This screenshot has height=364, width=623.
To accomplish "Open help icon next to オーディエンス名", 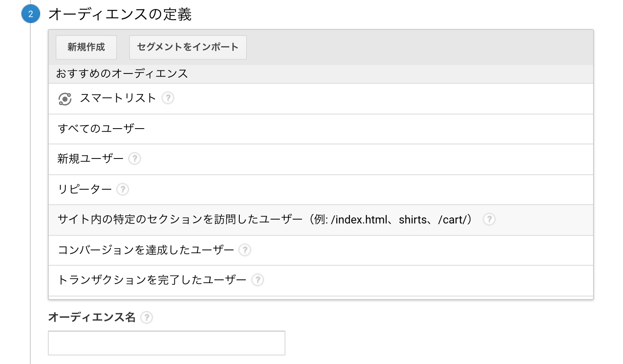I will coord(147,317).
